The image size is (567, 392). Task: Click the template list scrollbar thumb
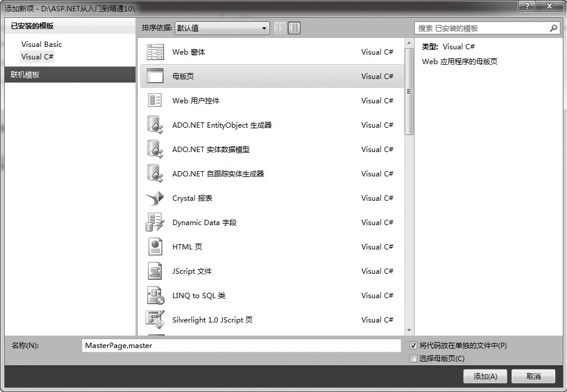point(409,91)
